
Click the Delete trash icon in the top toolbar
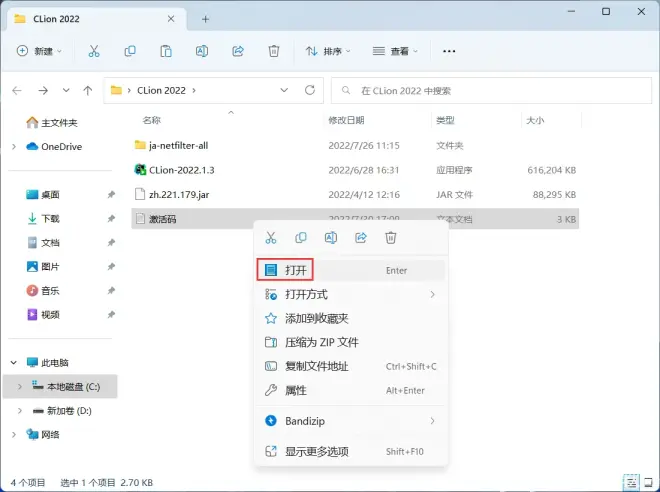pos(274,51)
